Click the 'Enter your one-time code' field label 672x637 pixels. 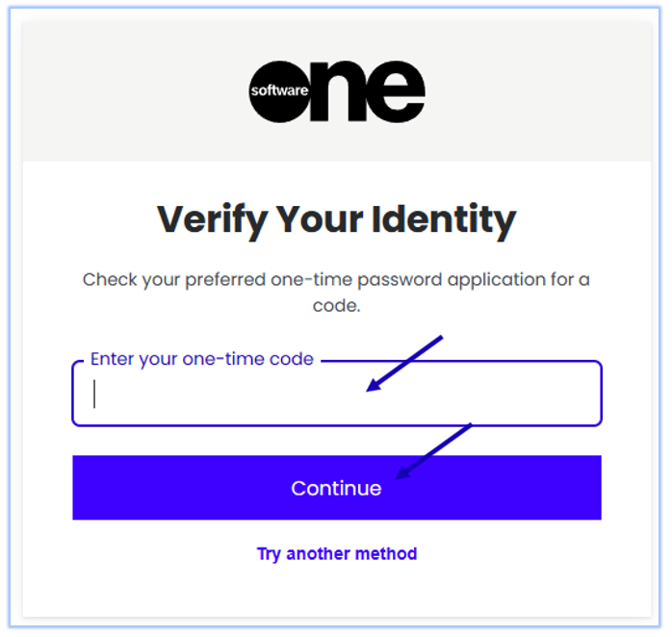pyautogui.click(x=201, y=359)
